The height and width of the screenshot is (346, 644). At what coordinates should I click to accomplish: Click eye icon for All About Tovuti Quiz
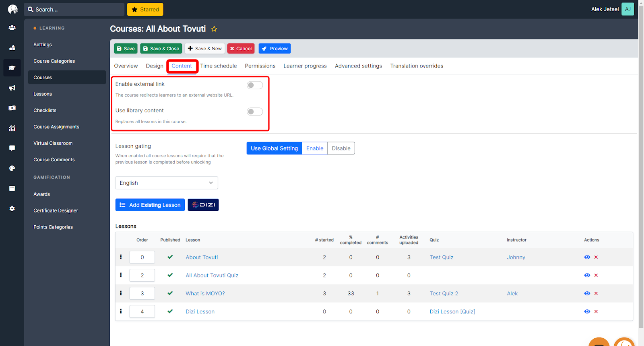coord(587,275)
